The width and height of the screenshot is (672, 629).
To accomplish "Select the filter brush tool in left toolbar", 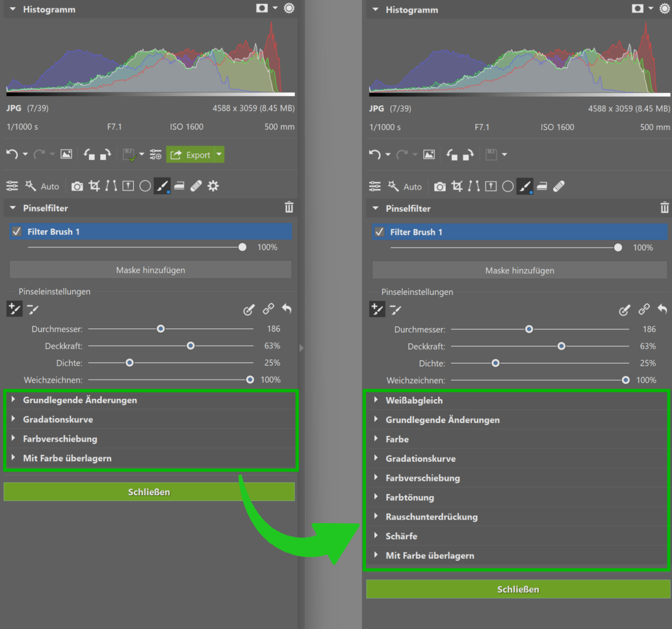I will tap(162, 186).
